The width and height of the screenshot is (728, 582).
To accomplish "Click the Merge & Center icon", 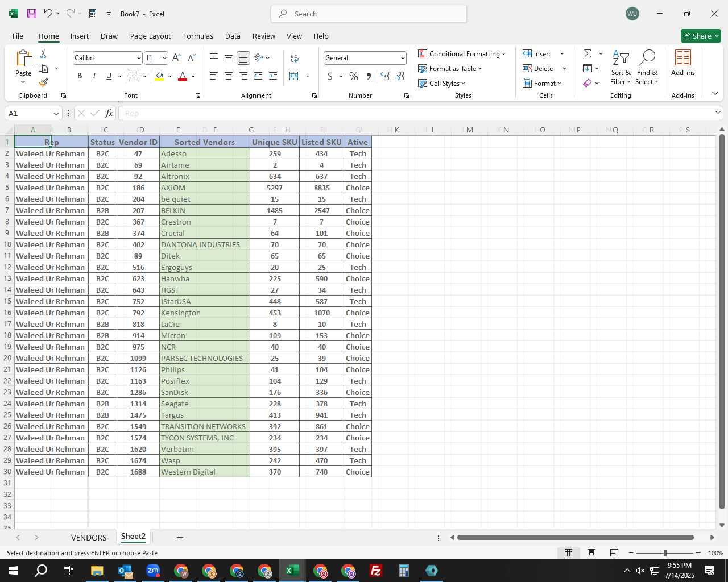I will (294, 76).
